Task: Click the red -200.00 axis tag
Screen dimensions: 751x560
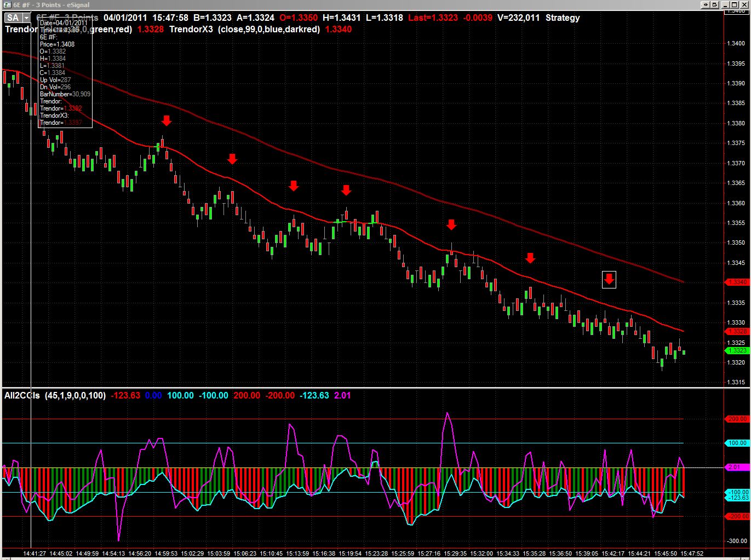Action: (x=737, y=516)
